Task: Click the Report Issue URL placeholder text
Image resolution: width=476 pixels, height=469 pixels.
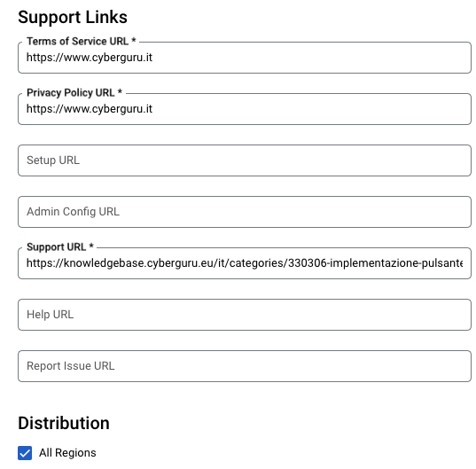Action: pyautogui.click(x=70, y=366)
